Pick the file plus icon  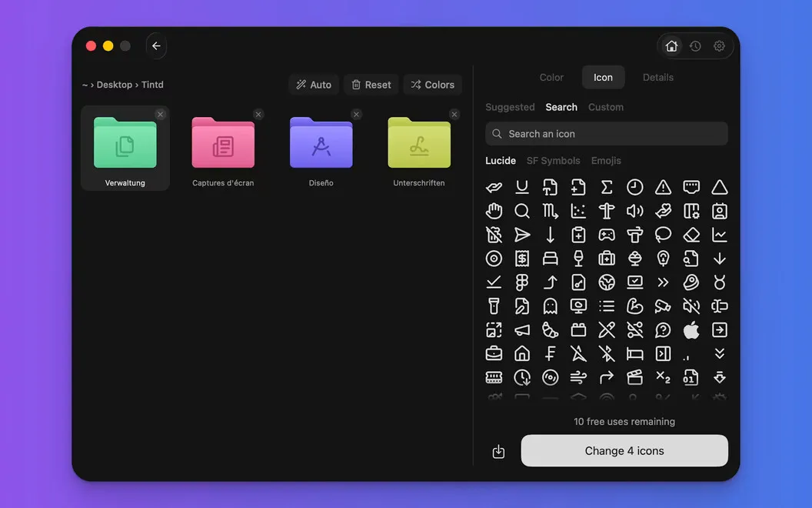click(578, 187)
